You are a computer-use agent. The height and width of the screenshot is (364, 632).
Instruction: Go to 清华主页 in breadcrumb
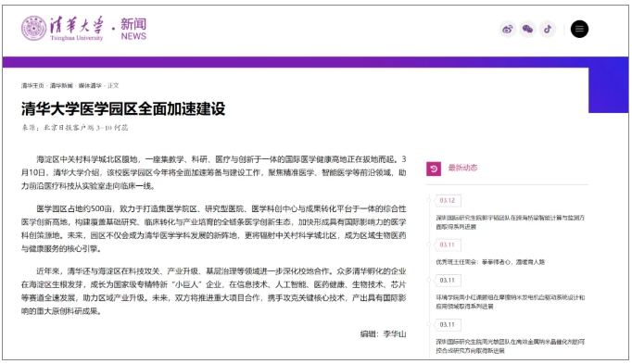[32, 85]
